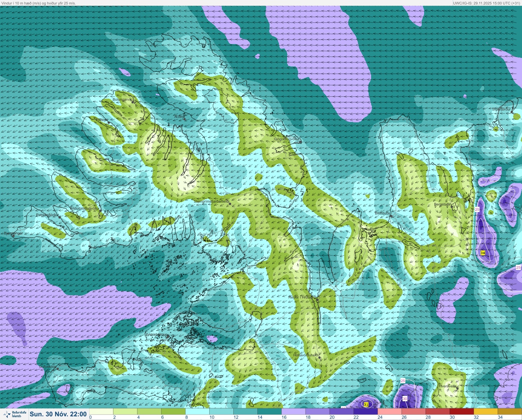Select the 16–18 m/s legend color

pyautogui.click(x=294, y=411)
